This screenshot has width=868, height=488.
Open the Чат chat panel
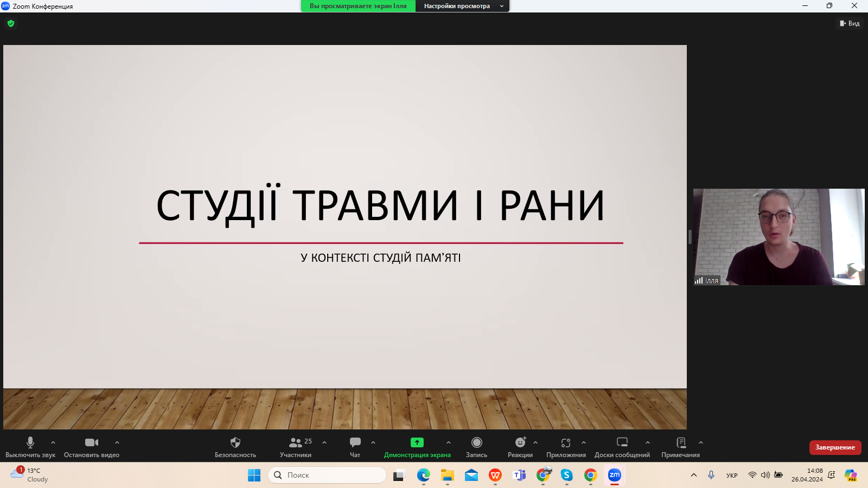[x=355, y=443]
